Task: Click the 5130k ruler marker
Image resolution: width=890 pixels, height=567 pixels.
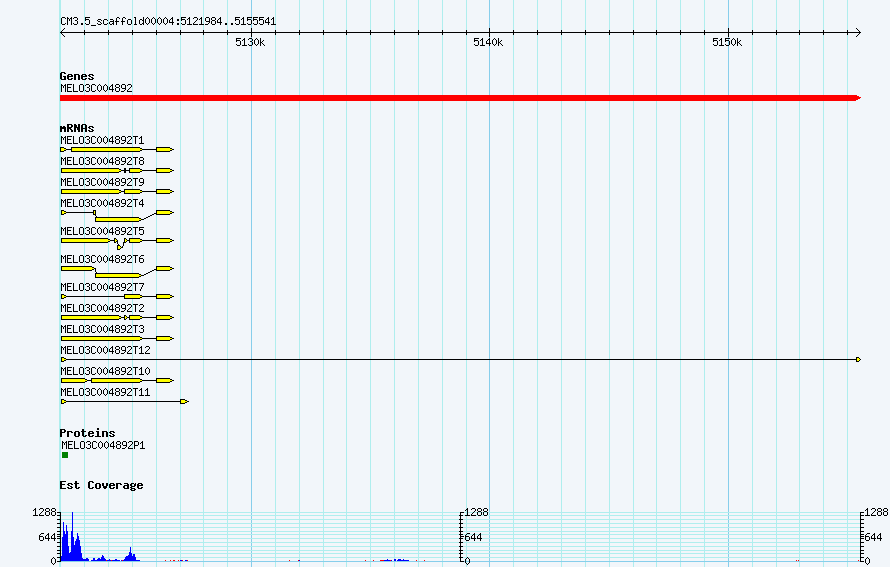Action: (x=250, y=43)
